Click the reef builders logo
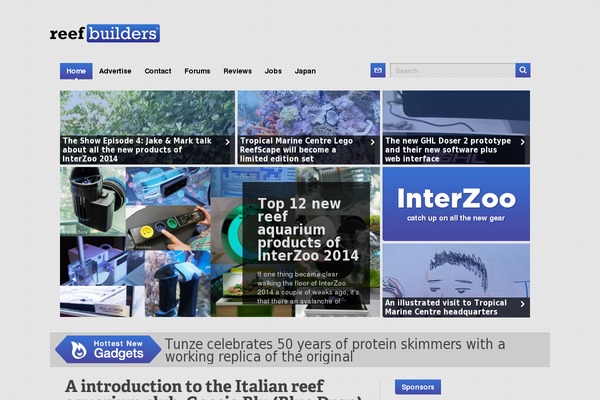Screen dimensions: 600x400 click(x=105, y=33)
